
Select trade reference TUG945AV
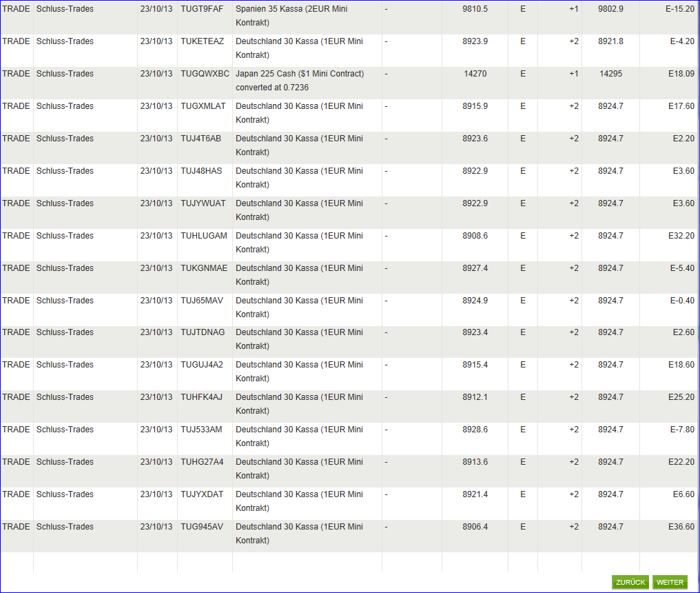202,526
